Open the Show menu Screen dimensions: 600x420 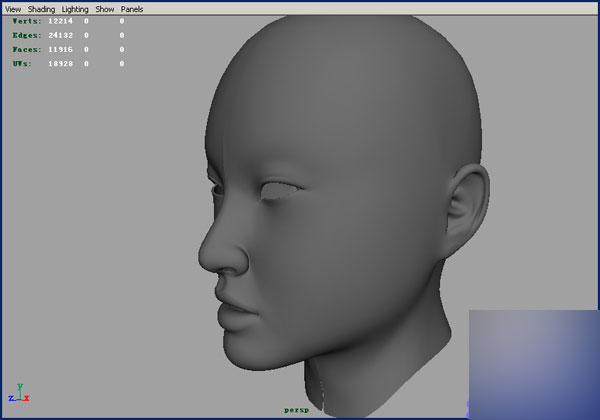pyautogui.click(x=105, y=9)
